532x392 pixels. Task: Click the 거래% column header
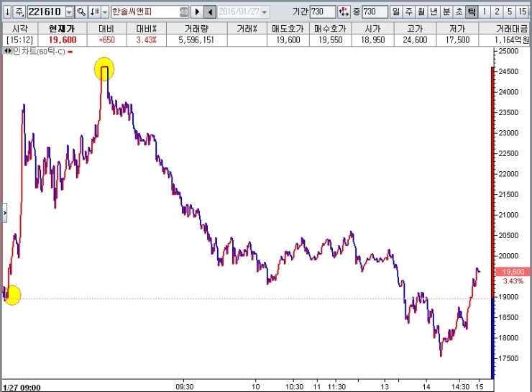[247, 29]
